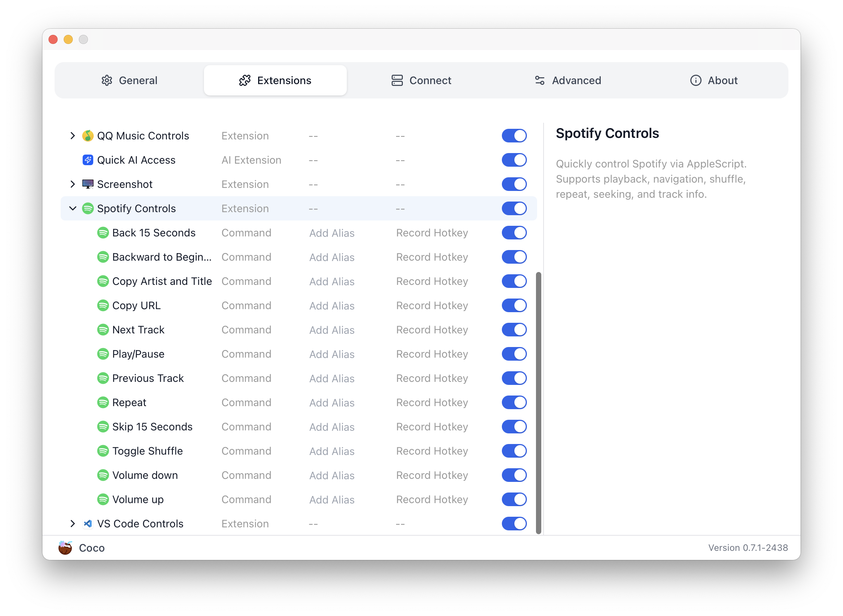
Task: Click the Version 0.7.1-2438 text
Action: [x=748, y=548]
